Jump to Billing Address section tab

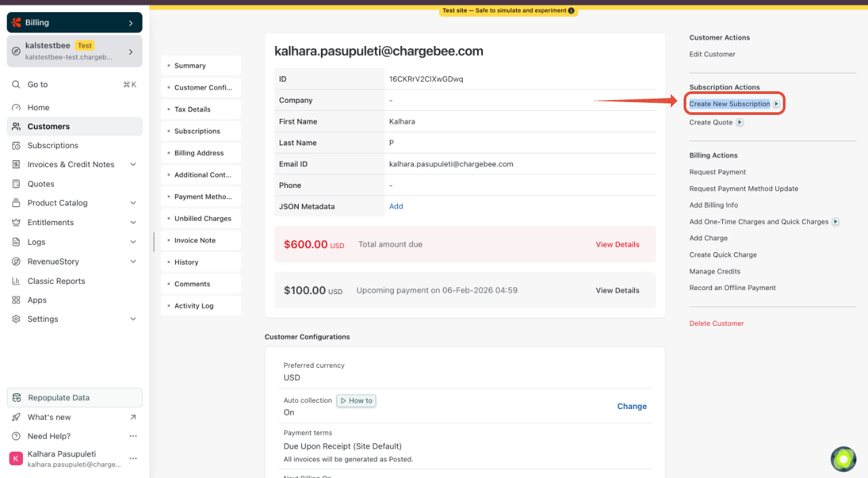pos(199,153)
